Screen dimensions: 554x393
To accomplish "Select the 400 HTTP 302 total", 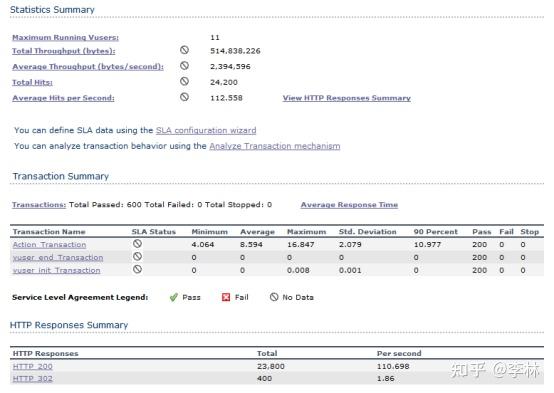I will [265, 379].
